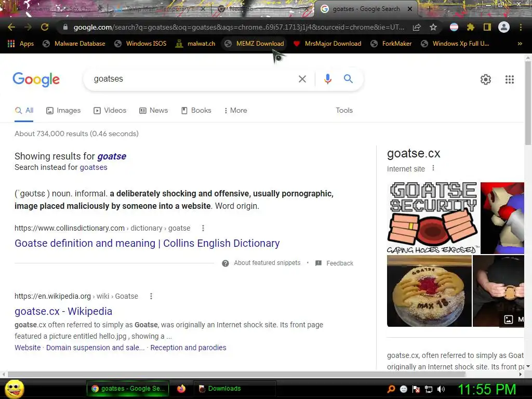
Task: Open the Goatse Security logo thumbnail
Action: click(433, 218)
